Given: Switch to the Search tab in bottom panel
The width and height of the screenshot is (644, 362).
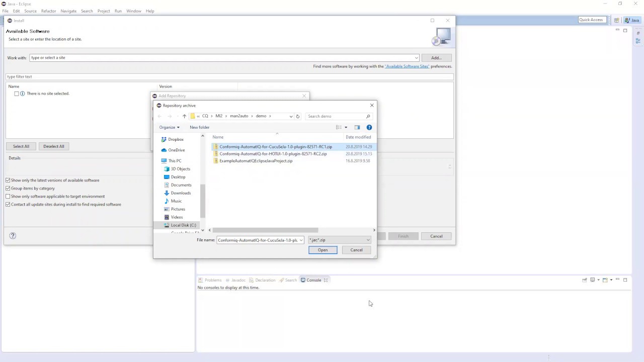Looking at the screenshot, I should [288, 280].
